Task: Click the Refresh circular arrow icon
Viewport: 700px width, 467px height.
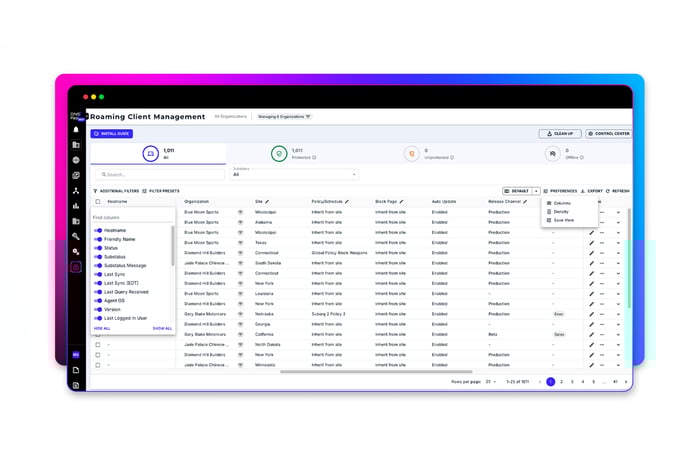Action: [x=608, y=191]
